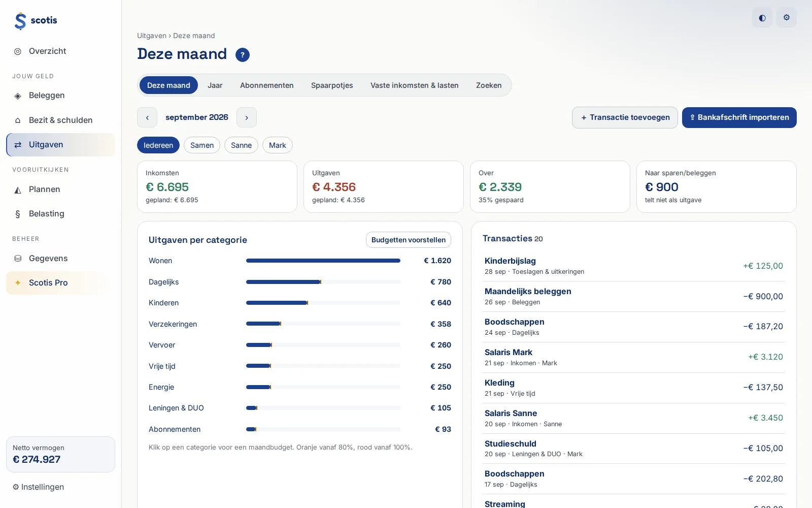Click the Over € 2.339 summary card
The height and width of the screenshot is (508, 812).
550,187
